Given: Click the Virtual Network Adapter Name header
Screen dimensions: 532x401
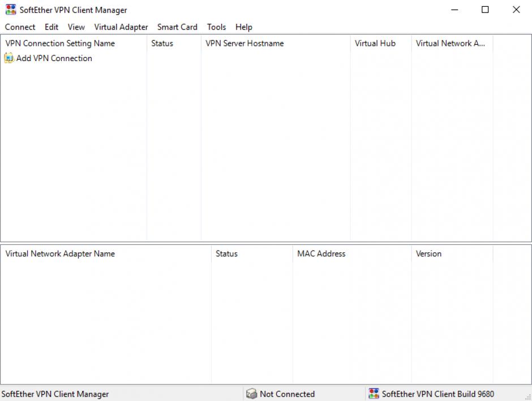Looking at the screenshot, I should coord(60,254).
